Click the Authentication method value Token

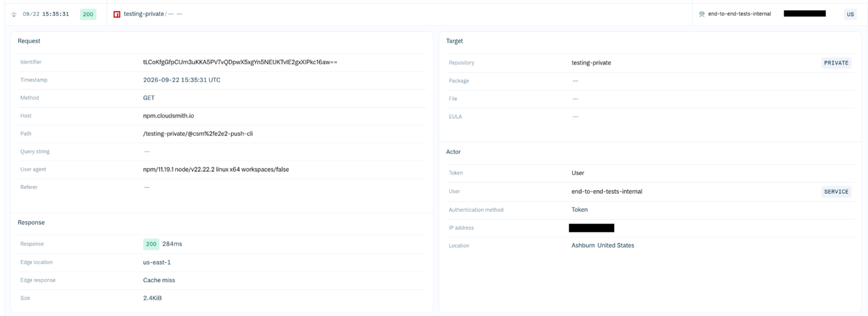point(579,210)
